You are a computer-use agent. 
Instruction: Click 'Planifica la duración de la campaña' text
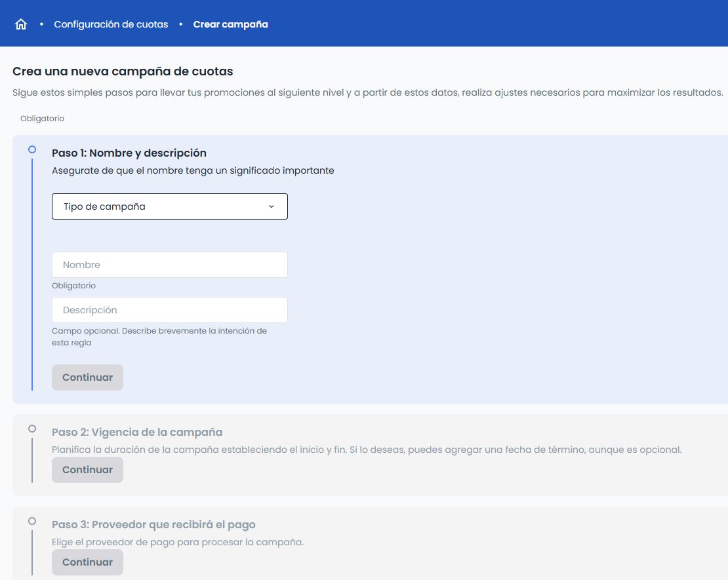point(367,450)
